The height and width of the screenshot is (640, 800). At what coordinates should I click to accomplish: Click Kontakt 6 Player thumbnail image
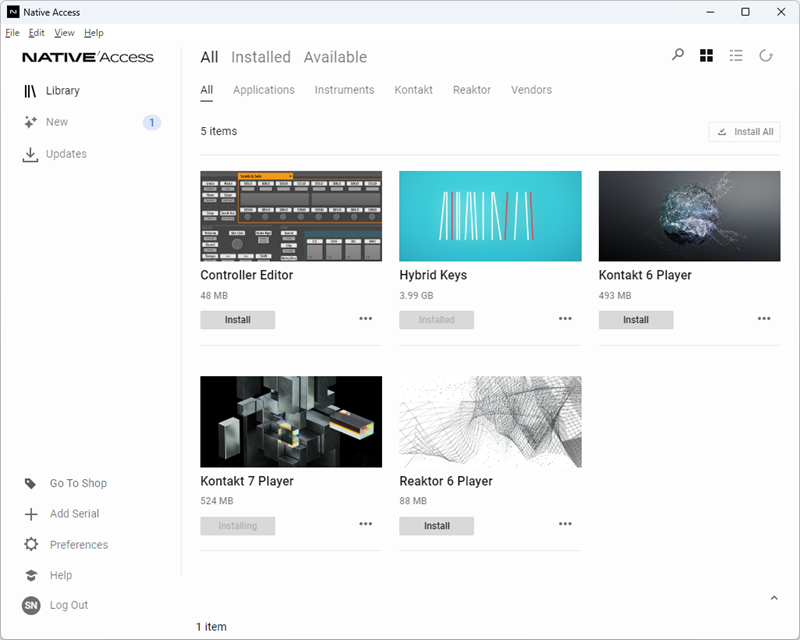[689, 216]
